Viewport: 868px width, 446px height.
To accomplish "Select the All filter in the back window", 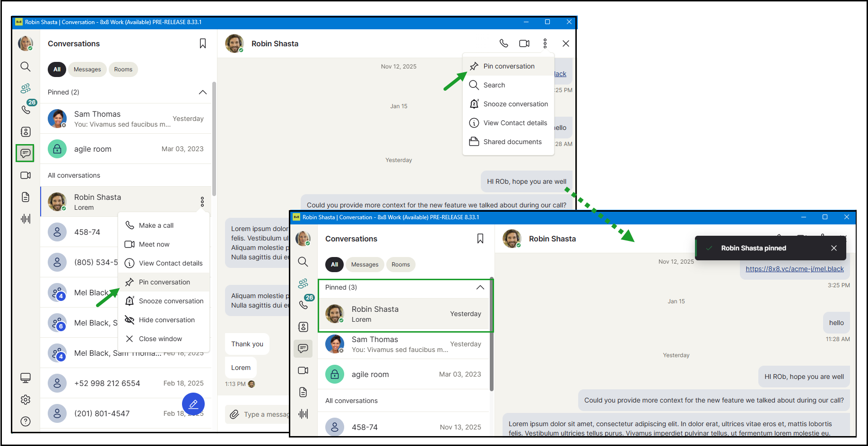I will [x=57, y=69].
